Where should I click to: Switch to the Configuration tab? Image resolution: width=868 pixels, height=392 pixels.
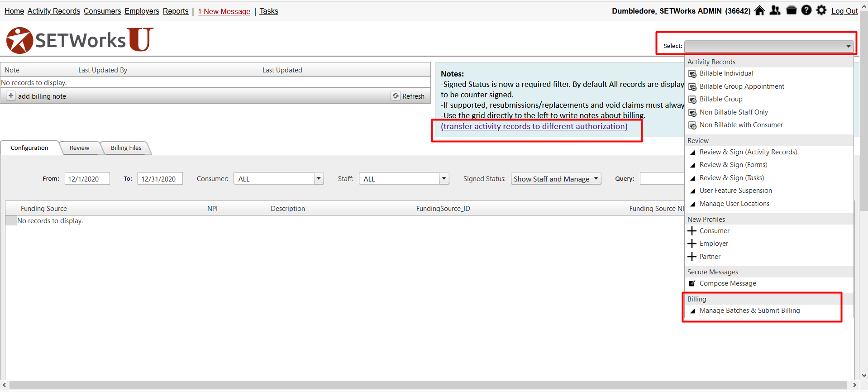[x=29, y=148]
